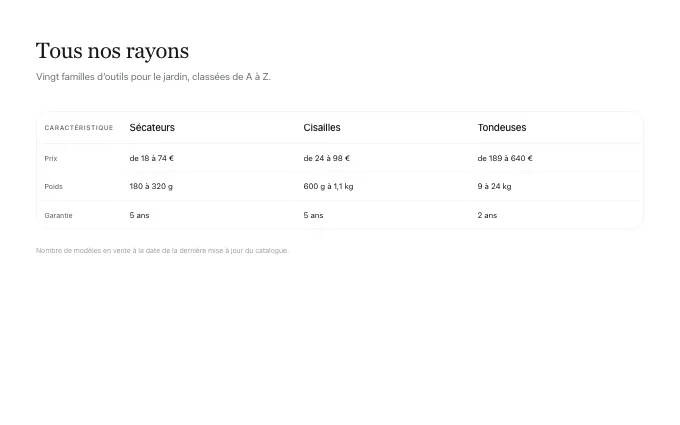Click the "Poids" row label

tap(53, 186)
